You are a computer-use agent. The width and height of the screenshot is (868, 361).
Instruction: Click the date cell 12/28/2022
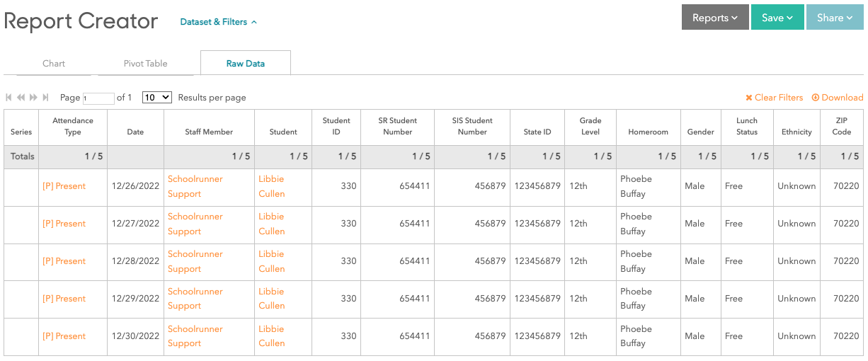(x=135, y=261)
